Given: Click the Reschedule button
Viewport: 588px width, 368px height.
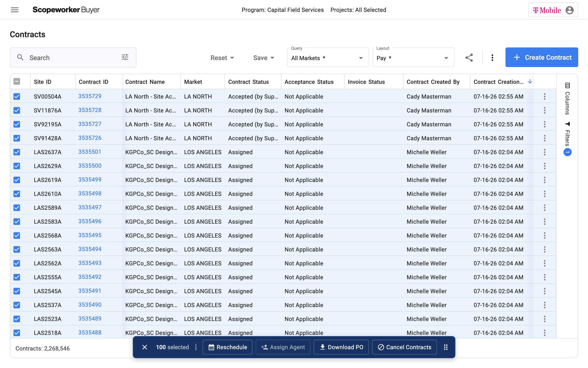Looking at the screenshot, I should tap(227, 347).
